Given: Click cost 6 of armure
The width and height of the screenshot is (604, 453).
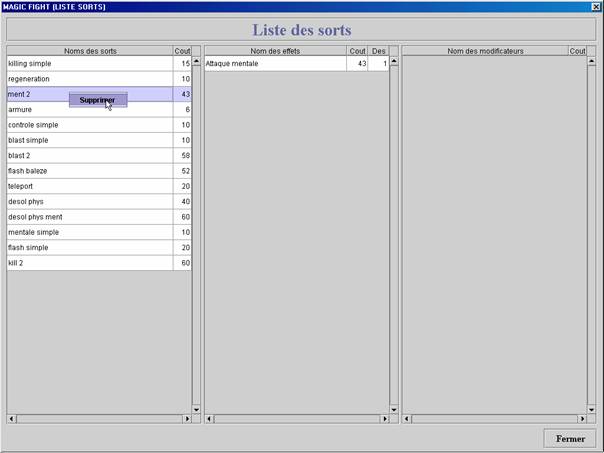Looking at the screenshot, I should tap(182, 110).
